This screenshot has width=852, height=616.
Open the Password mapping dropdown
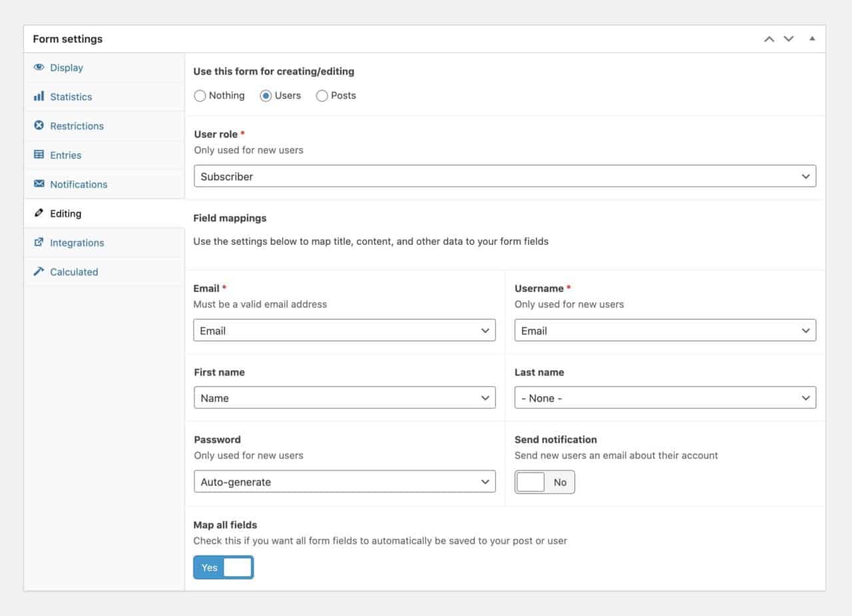344,481
